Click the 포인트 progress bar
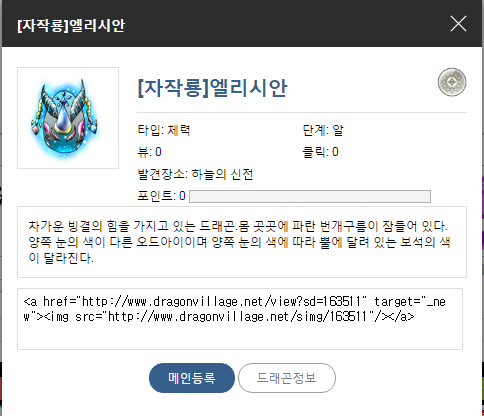The image size is (484, 416). pyautogui.click(x=310, y=196)
